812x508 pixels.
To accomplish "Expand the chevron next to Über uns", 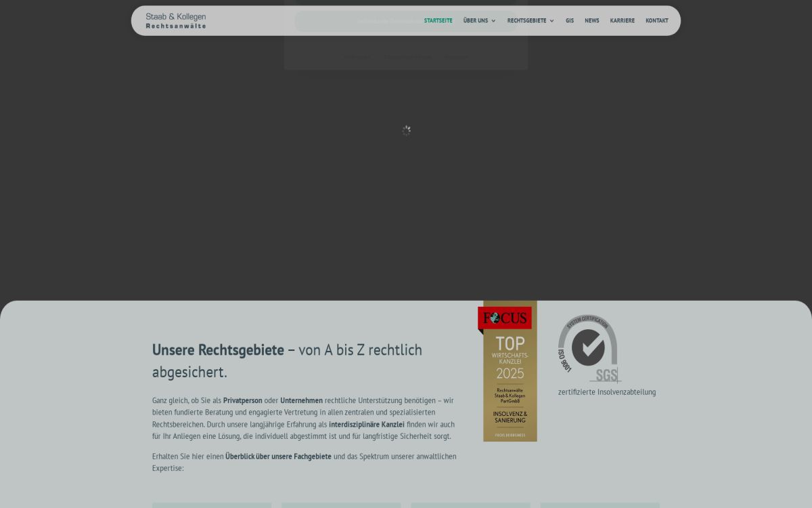I will point(493,21).
